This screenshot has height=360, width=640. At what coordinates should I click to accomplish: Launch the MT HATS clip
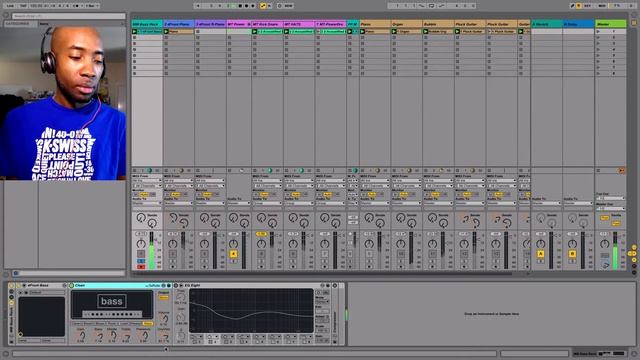coord(287,31)
